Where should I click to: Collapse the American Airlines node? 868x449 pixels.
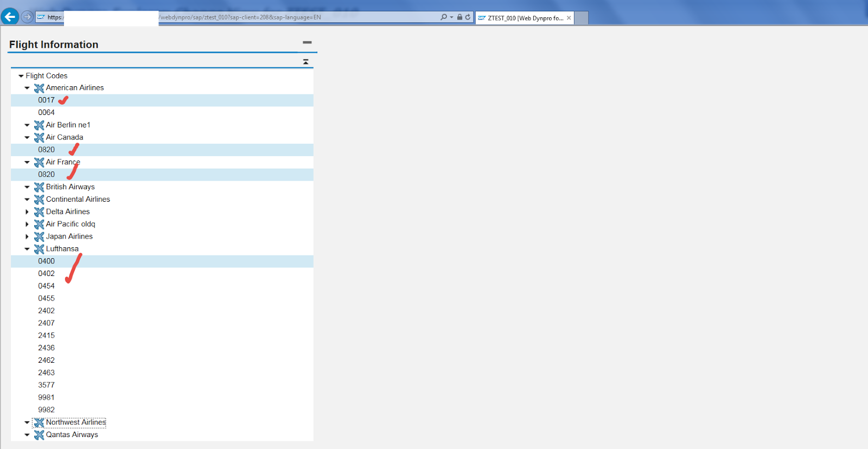[27, 88]
